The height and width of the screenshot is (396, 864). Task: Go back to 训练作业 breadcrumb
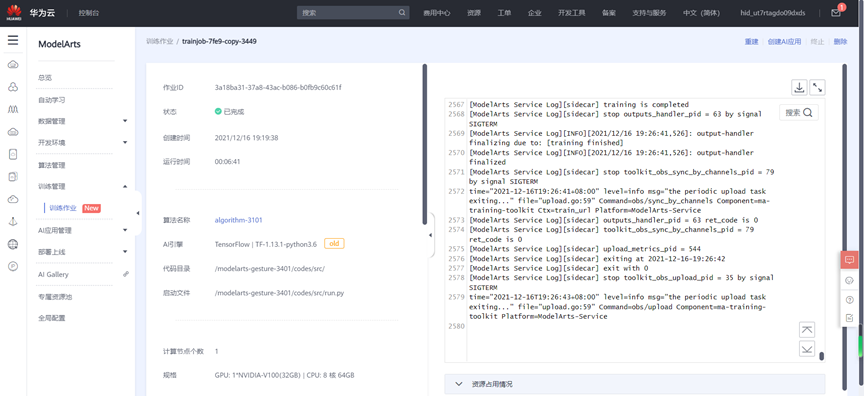(160, 42)
